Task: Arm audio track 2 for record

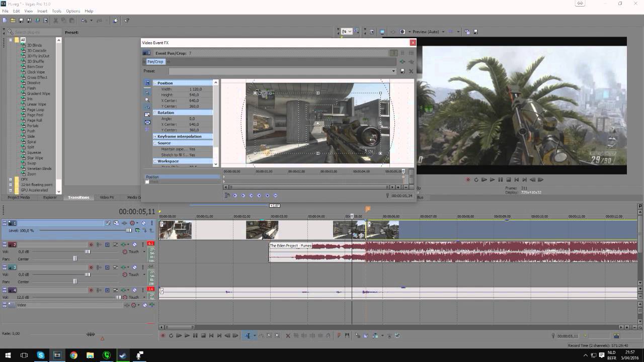Action: click(x=92, y=244)
